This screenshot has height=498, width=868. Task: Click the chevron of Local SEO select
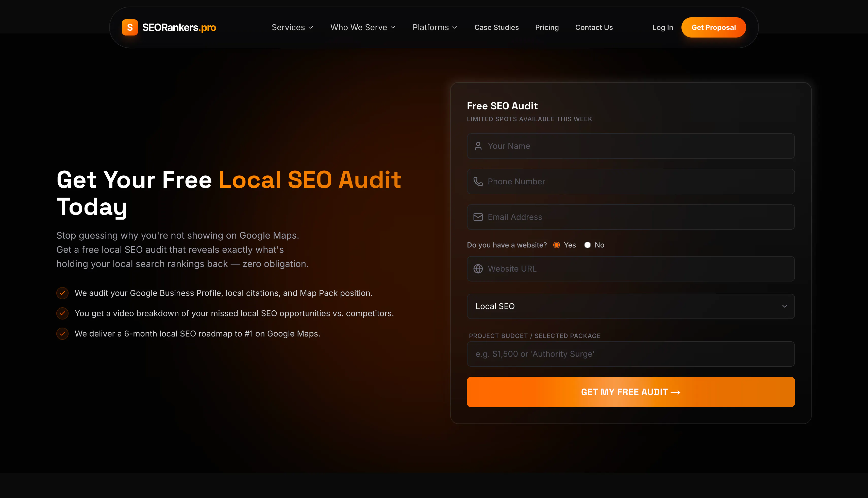pyautogui.click(x=784, y=306)
